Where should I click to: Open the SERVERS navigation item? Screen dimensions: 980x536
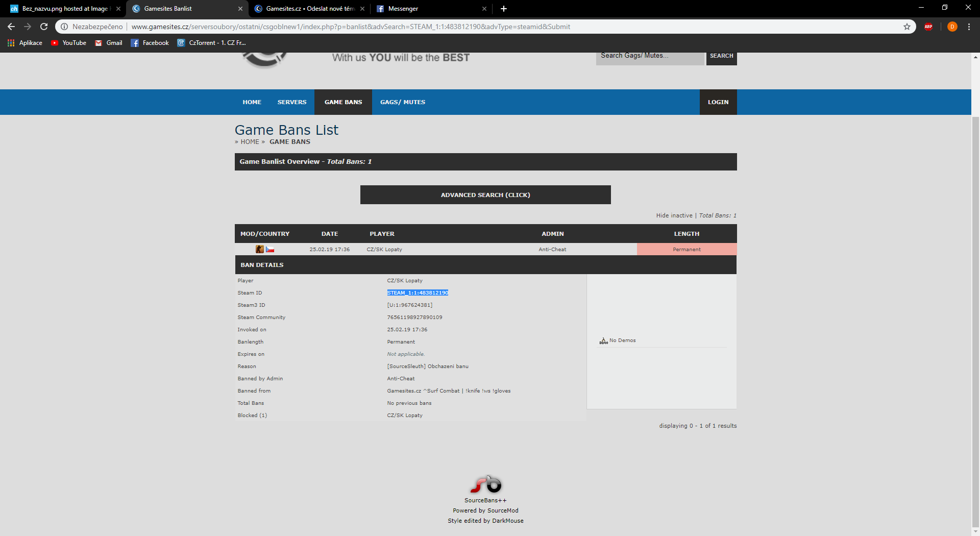click(x=292, y=102)
